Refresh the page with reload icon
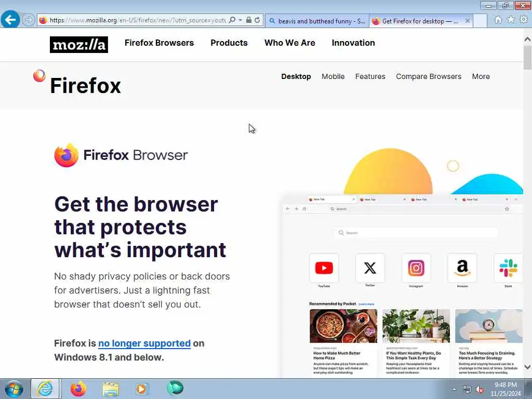Screen dimensions: 532x399 pos(257,20)
